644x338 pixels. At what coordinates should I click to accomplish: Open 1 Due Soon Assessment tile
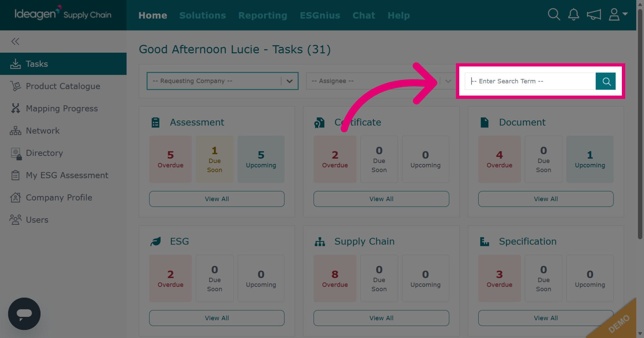pos(215,159)
